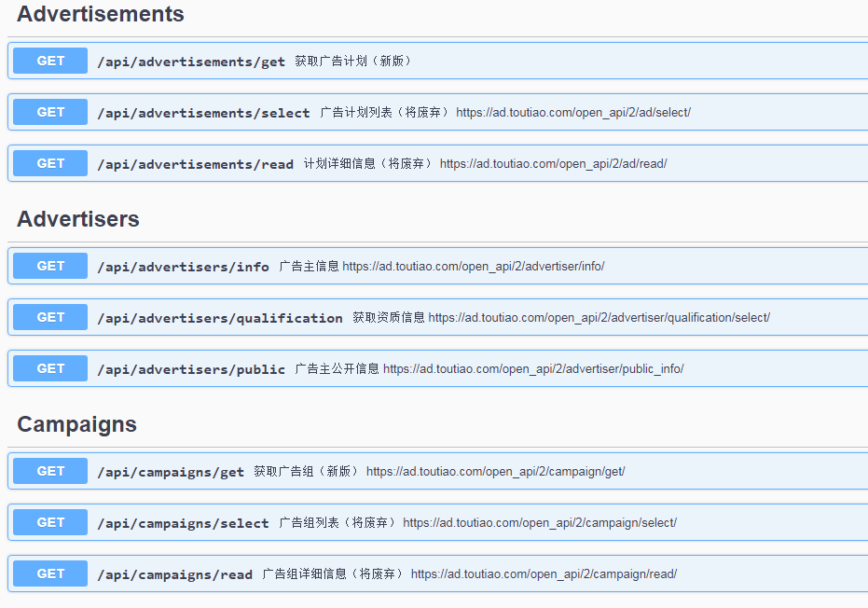Screen dimensions: 868x608
Task: Click GET button for /api/campaigns/get
Action: (x=50, y=471)
